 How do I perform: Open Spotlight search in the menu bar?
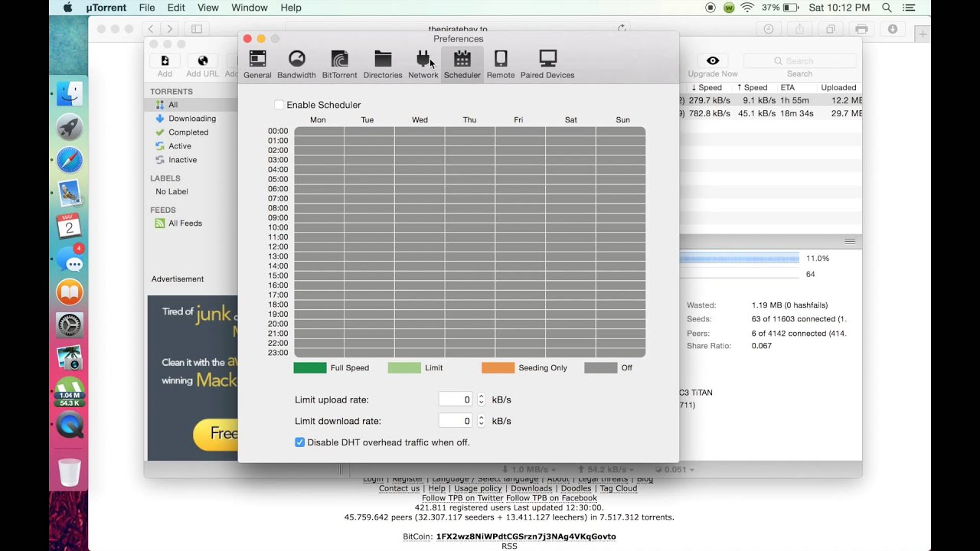tap(887, 8)
